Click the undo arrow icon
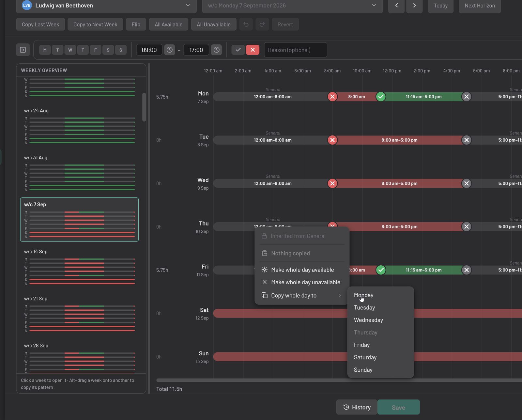 [246, 24]
